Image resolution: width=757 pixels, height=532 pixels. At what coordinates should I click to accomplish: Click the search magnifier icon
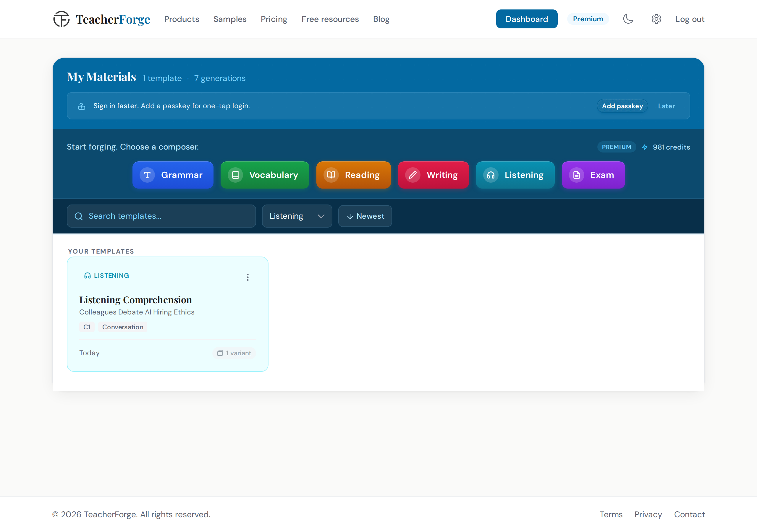78,216
